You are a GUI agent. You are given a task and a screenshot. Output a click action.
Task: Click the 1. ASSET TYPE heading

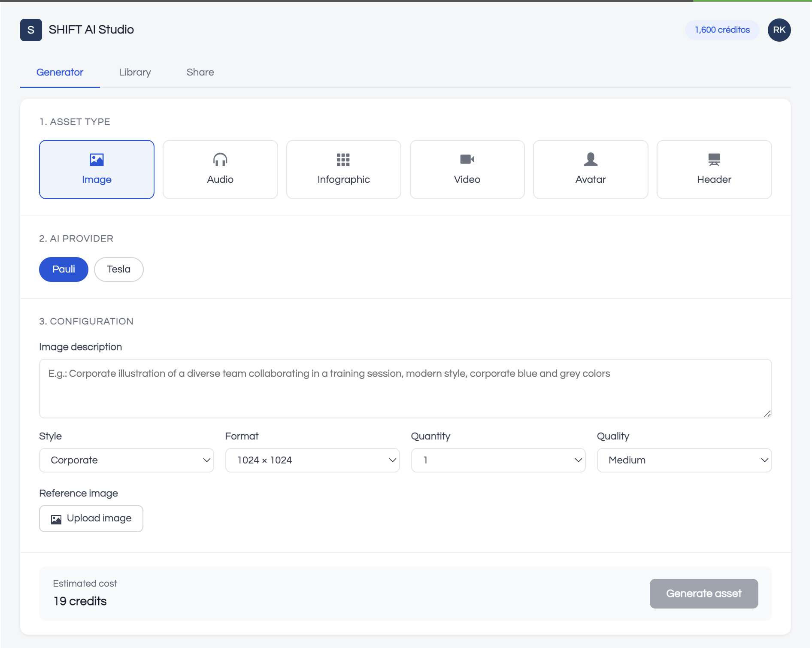point(75,122)
